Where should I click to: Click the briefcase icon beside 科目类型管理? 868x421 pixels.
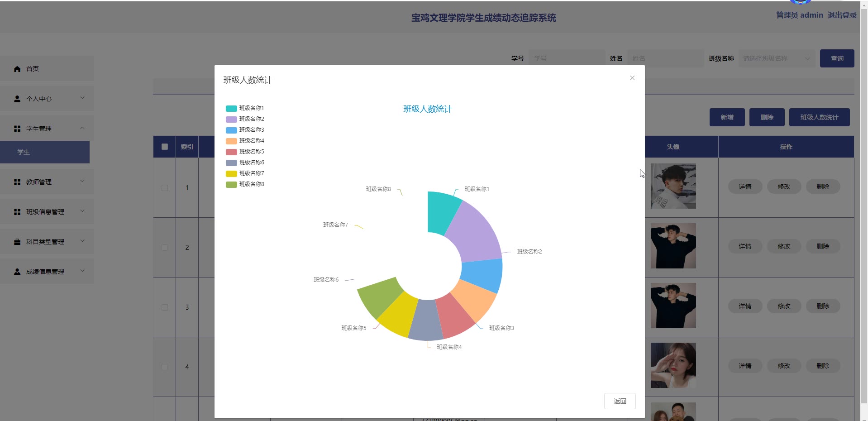(x=17, y=242)
